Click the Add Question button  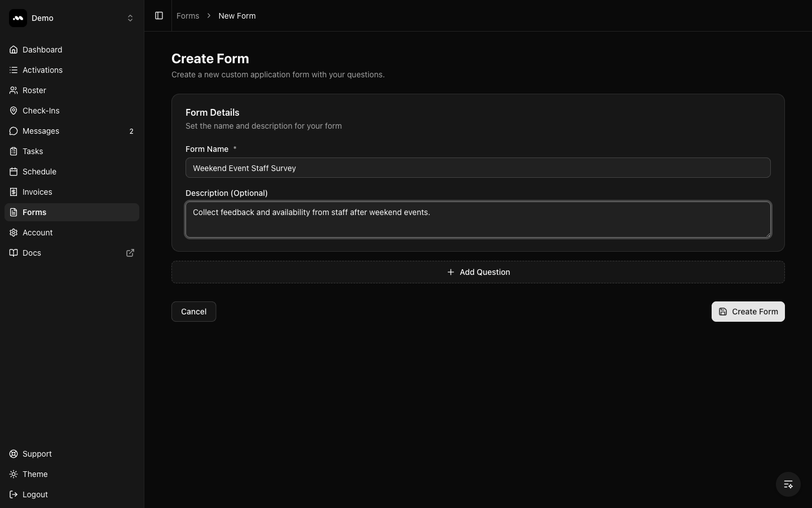click(478, 272)
